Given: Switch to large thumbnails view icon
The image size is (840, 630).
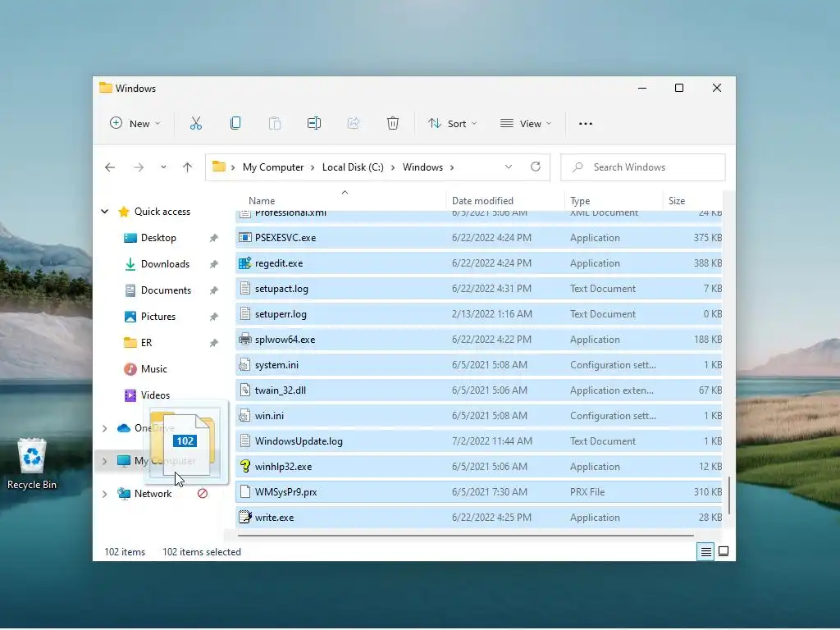Looking at the screenshot, I should (x=724, y=551).
